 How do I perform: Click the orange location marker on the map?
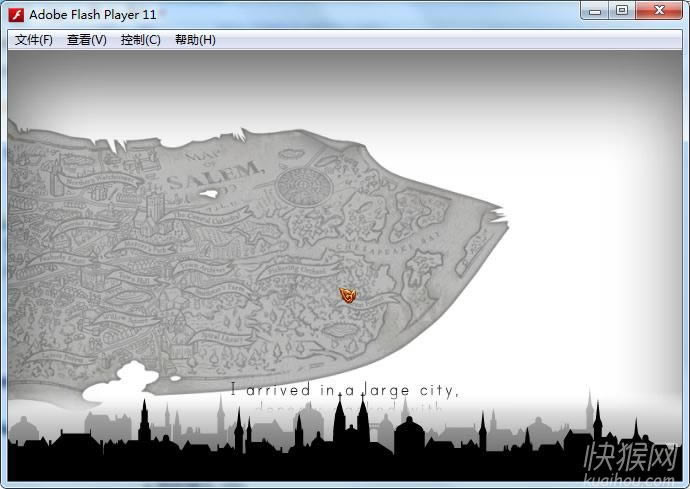[348, 295]
